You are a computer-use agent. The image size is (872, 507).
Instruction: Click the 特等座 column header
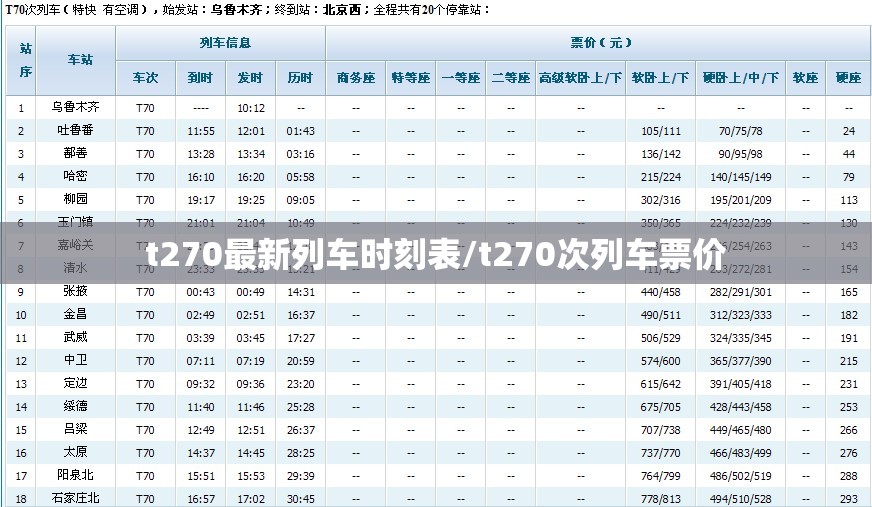coord(410,78)
